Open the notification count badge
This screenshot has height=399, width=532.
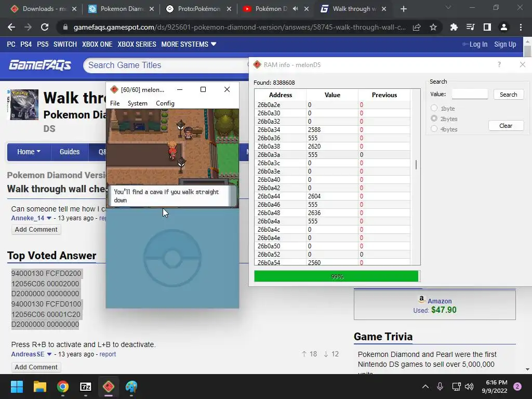click(517, 387)
